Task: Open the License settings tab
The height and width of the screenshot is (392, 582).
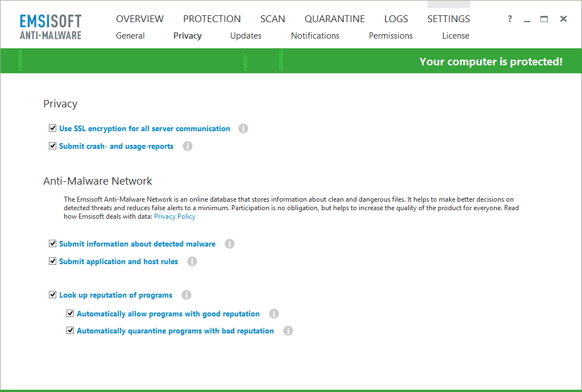Action: click(x=456, y=36)
